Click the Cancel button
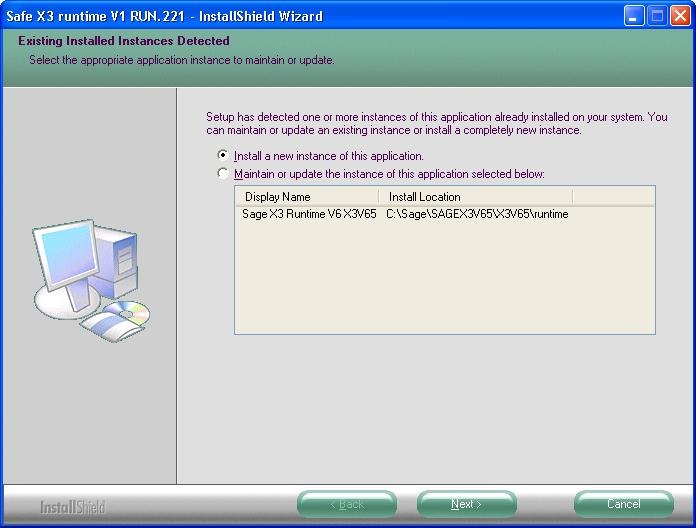 624,504
